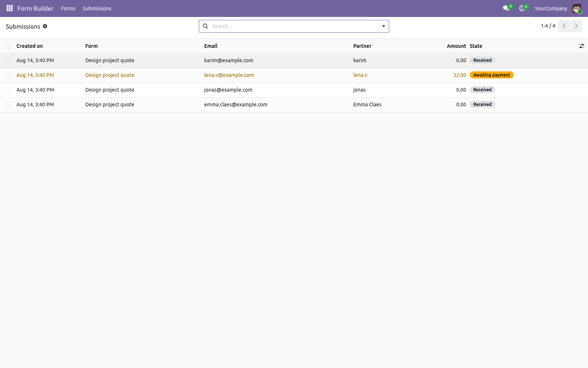Toggle the select-all rows checkbox
Screen dimensions: 588x368
coord(8,46)
